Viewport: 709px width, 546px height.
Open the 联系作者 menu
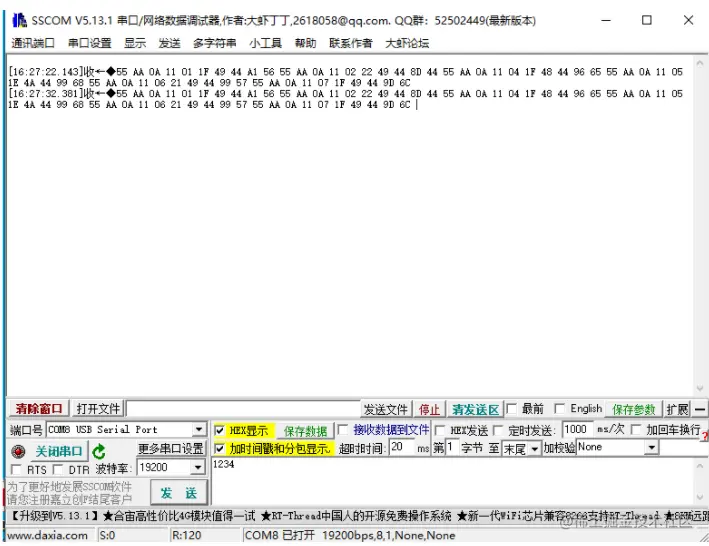point(350,43)
